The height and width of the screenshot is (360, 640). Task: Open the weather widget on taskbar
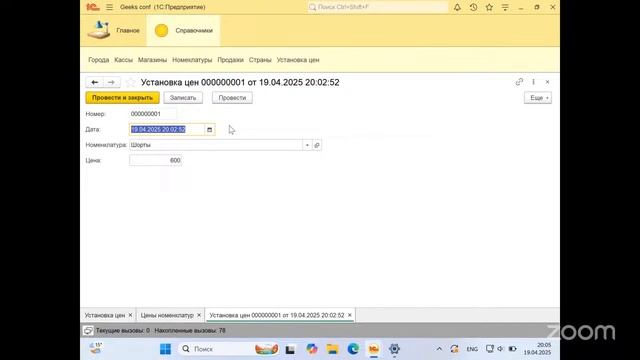click(x=96, y=348)
